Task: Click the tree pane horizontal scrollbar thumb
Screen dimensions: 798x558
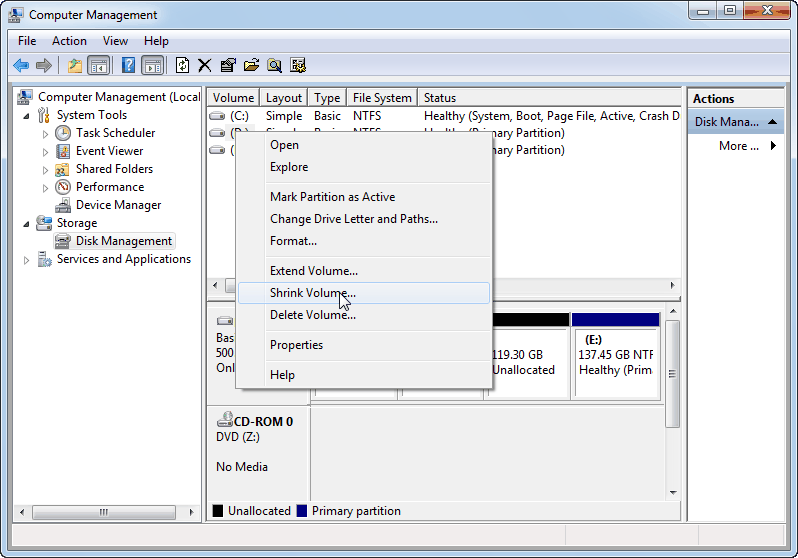Action: coord(104,512)
